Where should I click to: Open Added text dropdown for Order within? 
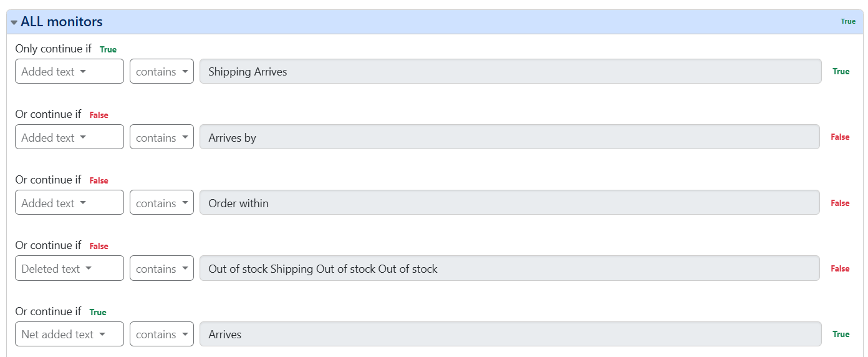pyautogui.click(x=69, y=202)
